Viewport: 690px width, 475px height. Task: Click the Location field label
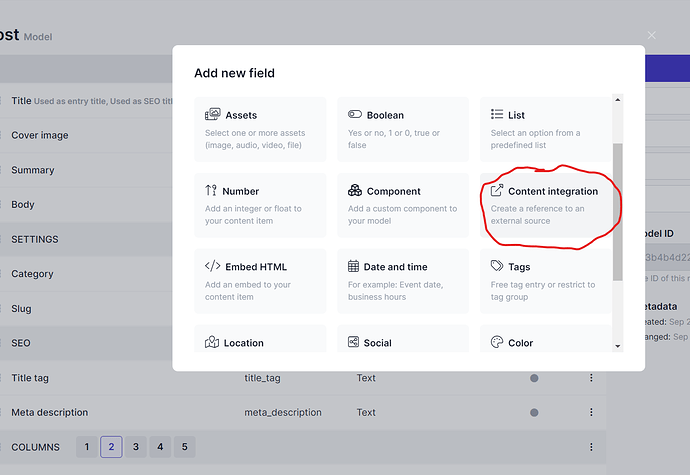pyautogui.click(x=243, y=342)
